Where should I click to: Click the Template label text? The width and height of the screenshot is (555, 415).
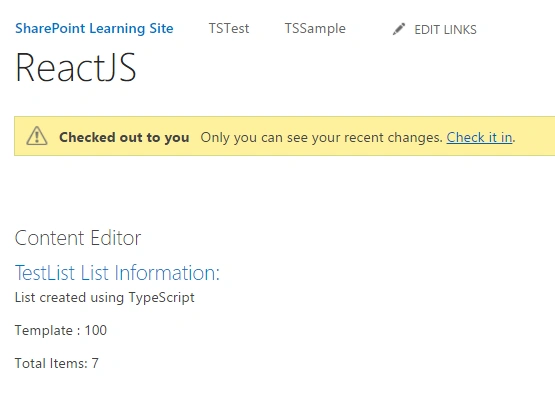coord(44,330)
